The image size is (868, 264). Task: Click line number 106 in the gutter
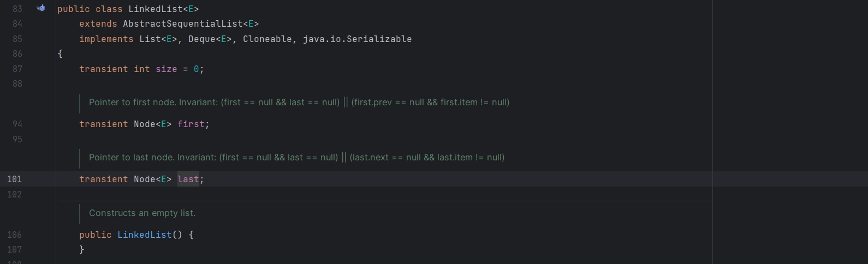[15, 235]
